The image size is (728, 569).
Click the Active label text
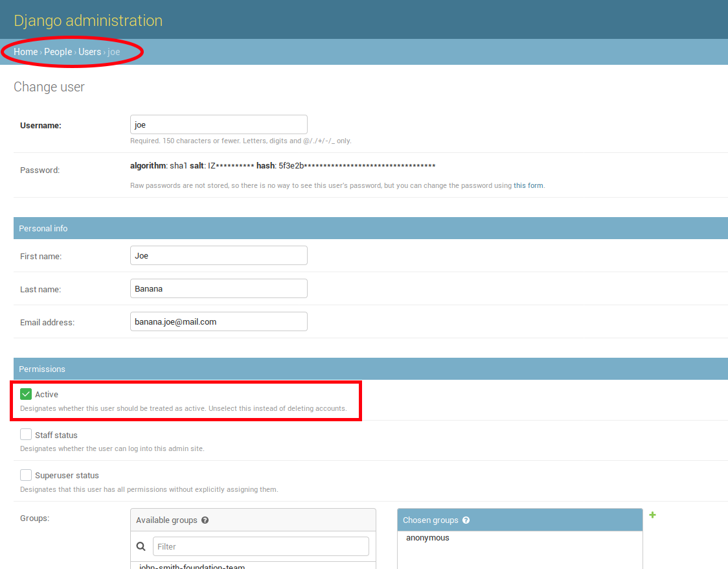pyautogui.click(x=47, y=395)
